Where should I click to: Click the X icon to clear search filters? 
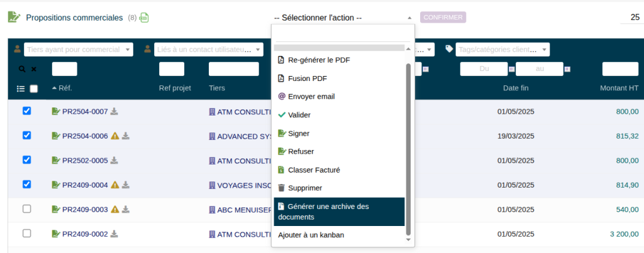[34, 69]
